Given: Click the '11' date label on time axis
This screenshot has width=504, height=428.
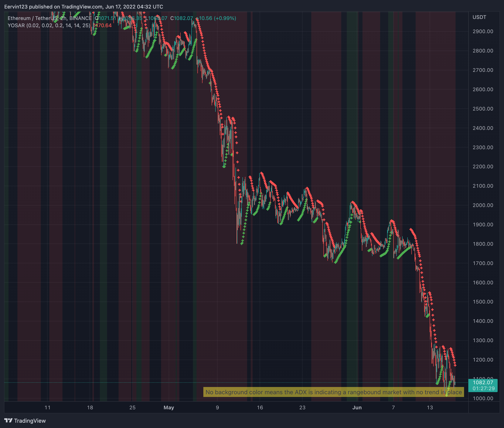Looking at the screenshot, I should point(48,407).
